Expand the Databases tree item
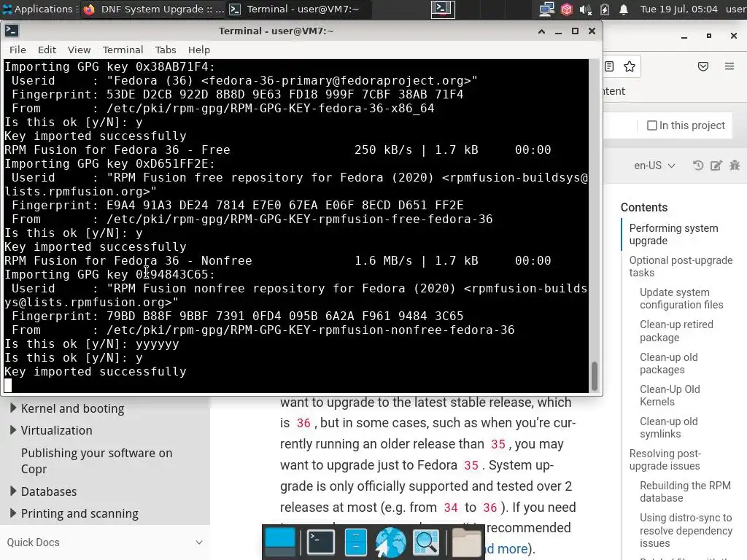Screen dimensions: 747x560 pyautogui.click(x=13, y=491)
